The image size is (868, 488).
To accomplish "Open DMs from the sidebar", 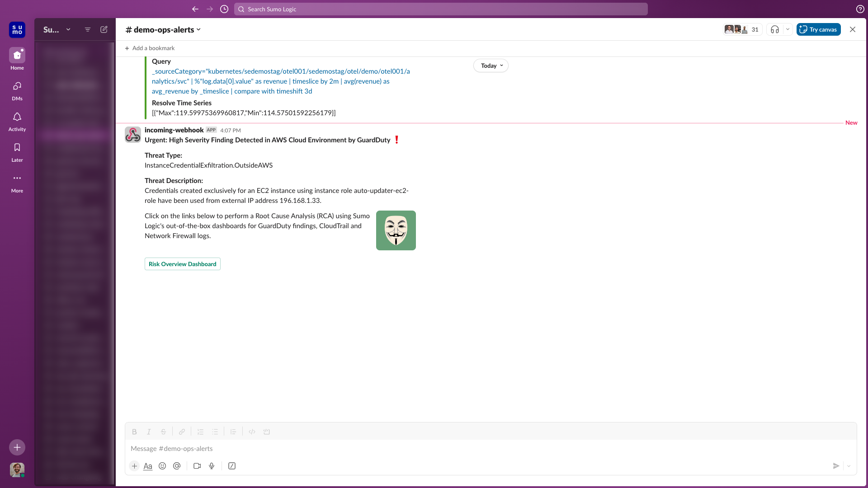I will click(17, 87).
